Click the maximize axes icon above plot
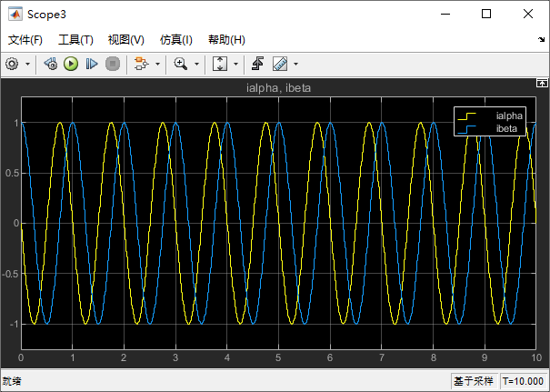This screenshot has width=550, height=392. pos(542,83)
